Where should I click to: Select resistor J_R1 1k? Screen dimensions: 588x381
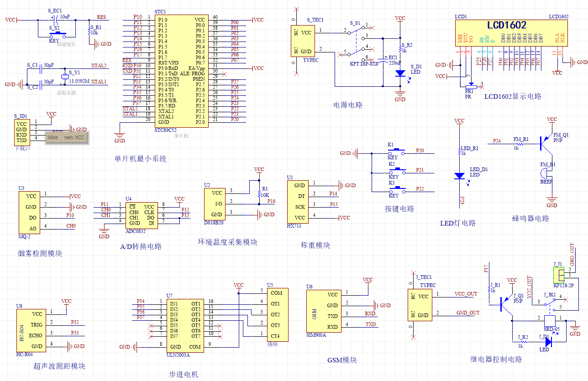488,289
